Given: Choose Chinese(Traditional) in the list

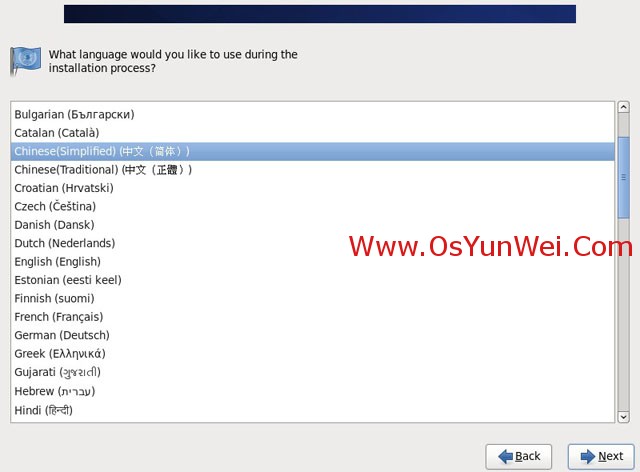Looking at the screenshot, I should tap(103, 169).
